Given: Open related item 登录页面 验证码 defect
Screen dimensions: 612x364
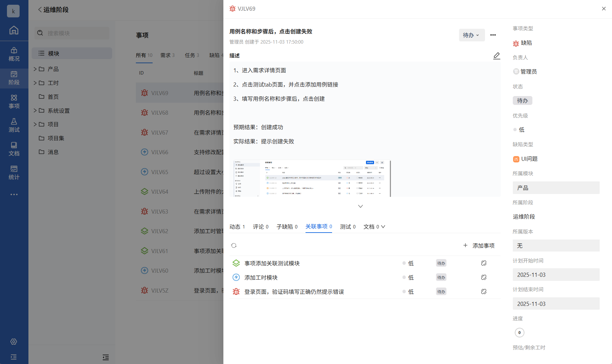Looking at the screenshot, I should click(x=294, y=292).
